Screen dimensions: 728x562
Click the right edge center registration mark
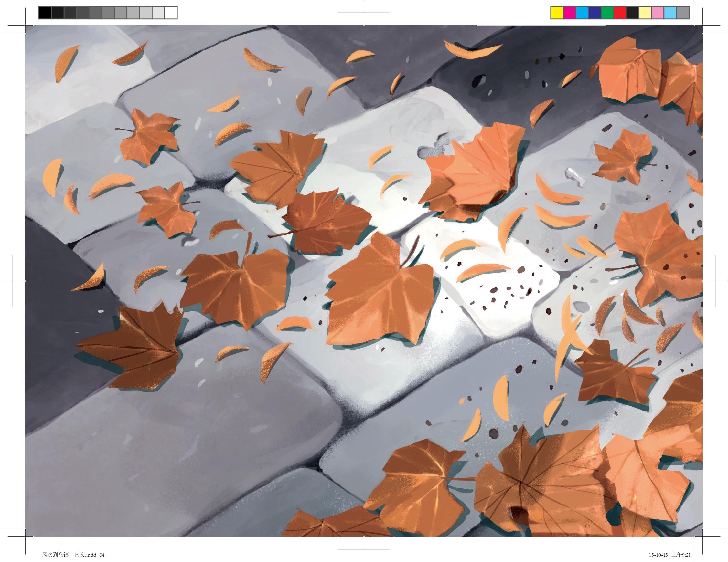click(x=715, y=281)
